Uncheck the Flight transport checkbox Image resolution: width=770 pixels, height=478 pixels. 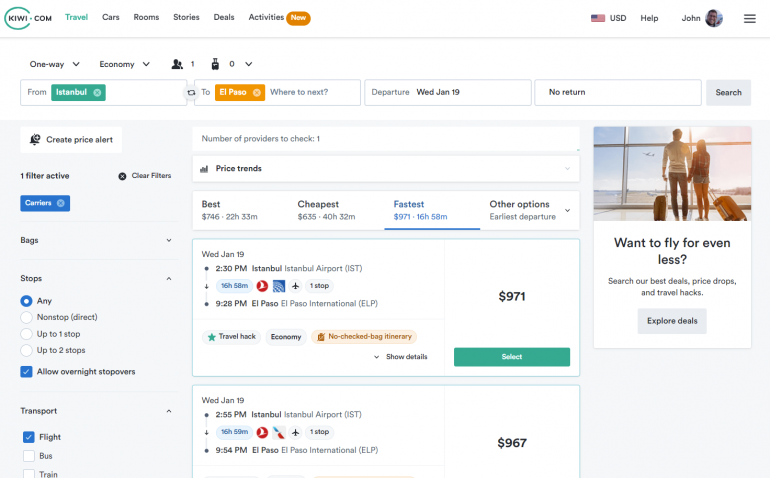(29, 437)
